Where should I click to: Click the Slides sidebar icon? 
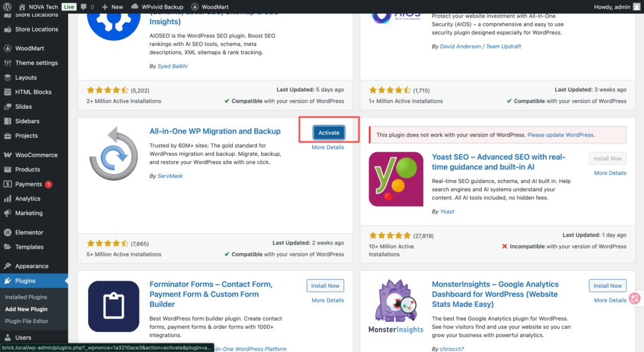click(x=8, y=106)
